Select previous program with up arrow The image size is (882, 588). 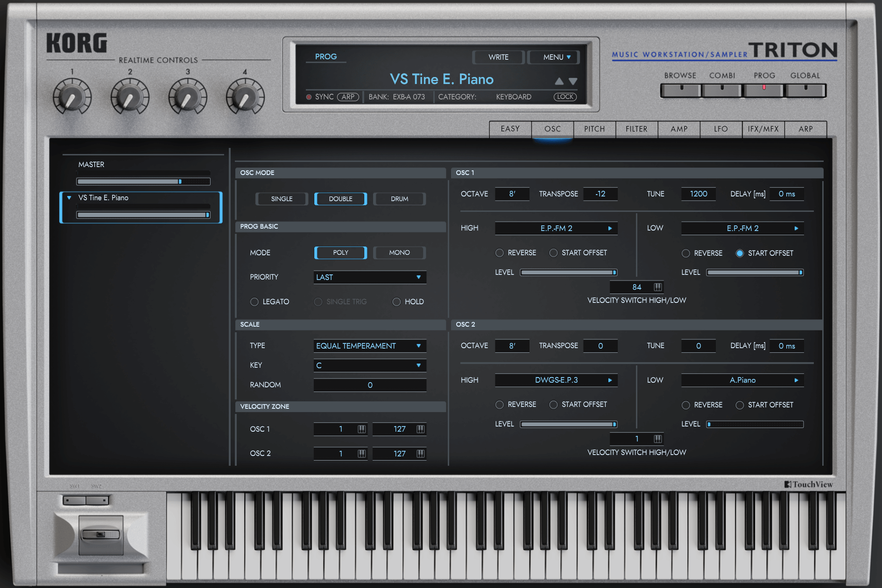tap(559, 81)
